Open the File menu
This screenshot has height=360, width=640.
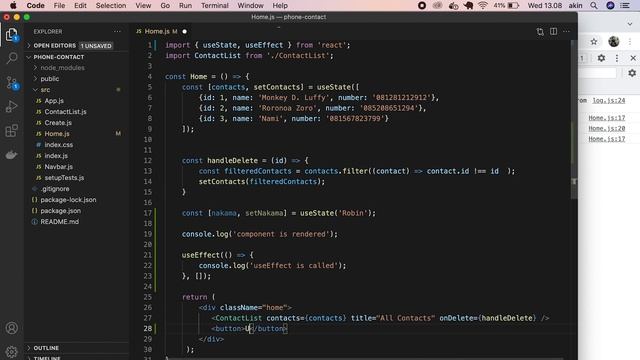(x=59, y=6)
